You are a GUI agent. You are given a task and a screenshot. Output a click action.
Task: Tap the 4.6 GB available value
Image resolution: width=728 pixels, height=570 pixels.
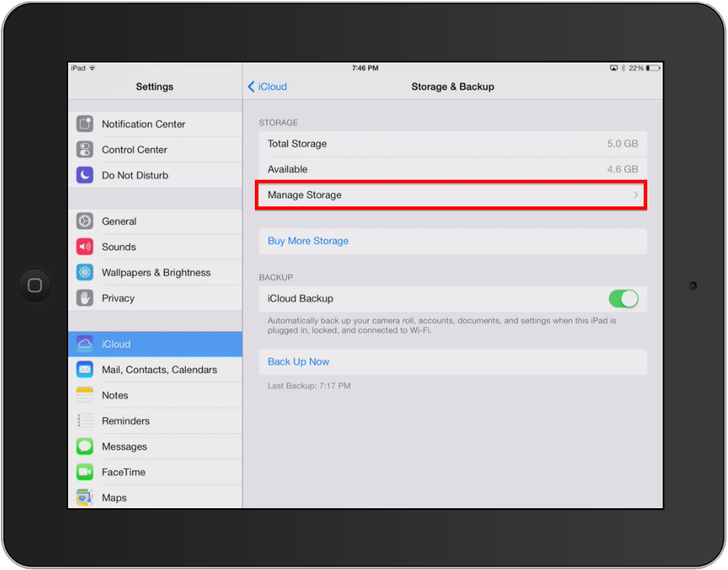point(622,169)
